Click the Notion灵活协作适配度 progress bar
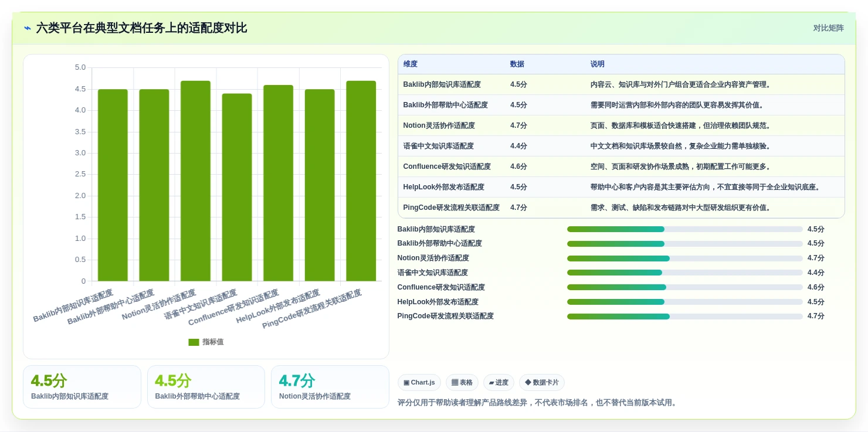 [684, 258]
